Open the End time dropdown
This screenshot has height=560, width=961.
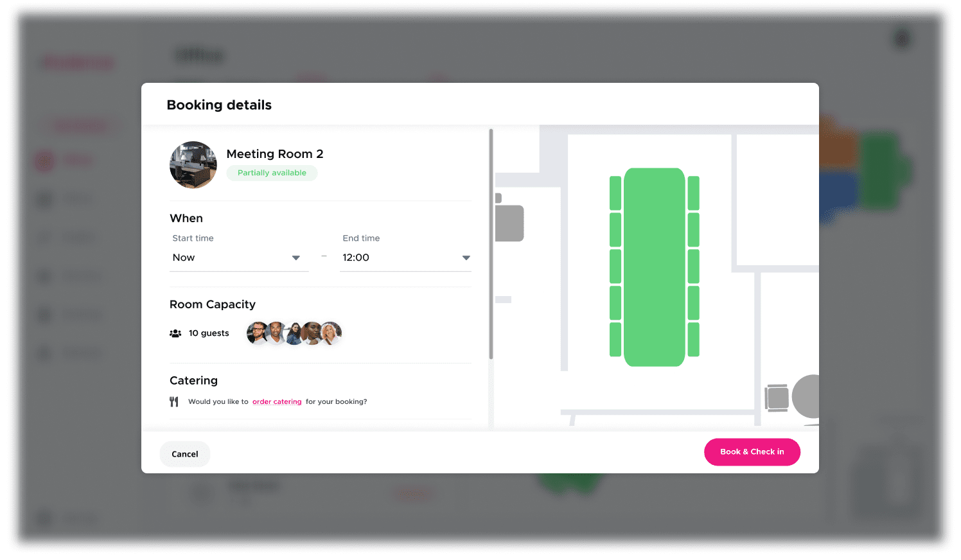click(x=405, y=257)
